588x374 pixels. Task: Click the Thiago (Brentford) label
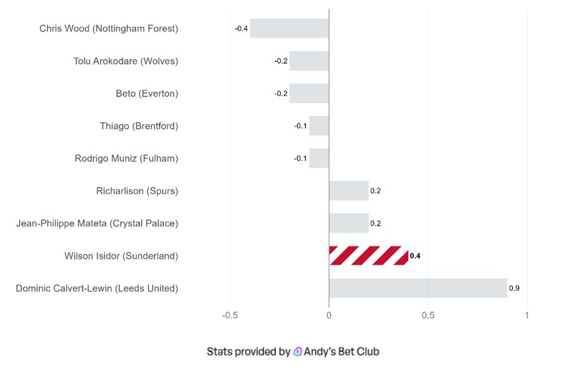139,126
